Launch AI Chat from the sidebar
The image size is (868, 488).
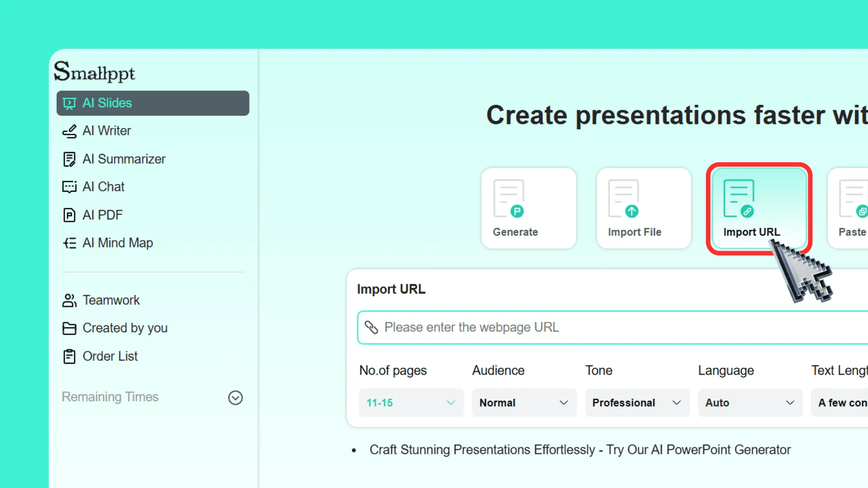pyautogui.click(x=104, y=187)
